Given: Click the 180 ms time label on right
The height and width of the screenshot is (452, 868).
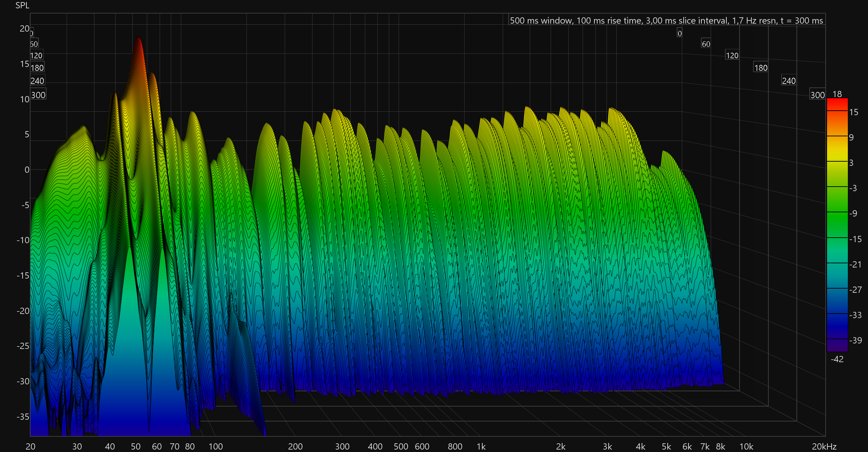Looking at the screenshot, I should 761,68.
